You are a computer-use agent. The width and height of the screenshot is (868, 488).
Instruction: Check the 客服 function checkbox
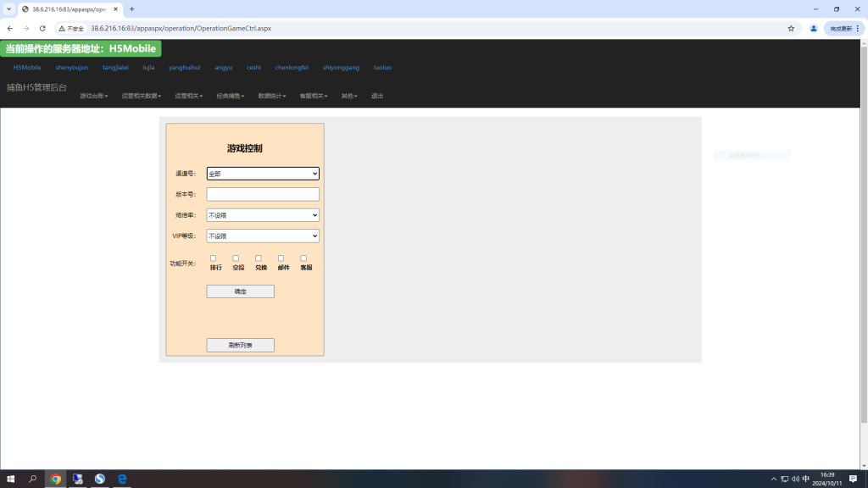[x=303, y=258]
